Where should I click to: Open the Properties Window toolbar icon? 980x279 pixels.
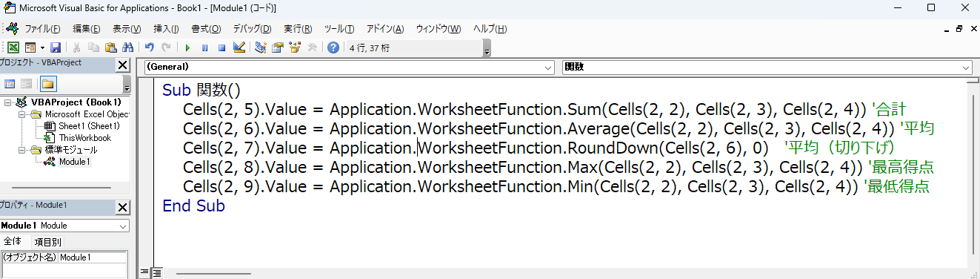[278, 47]
